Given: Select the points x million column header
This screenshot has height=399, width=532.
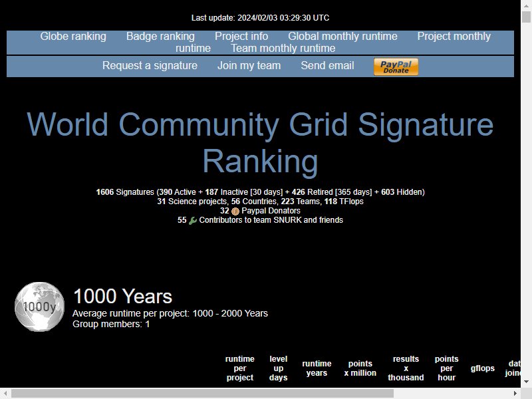Looking at the screenshot, I should (x=360, y=368).
